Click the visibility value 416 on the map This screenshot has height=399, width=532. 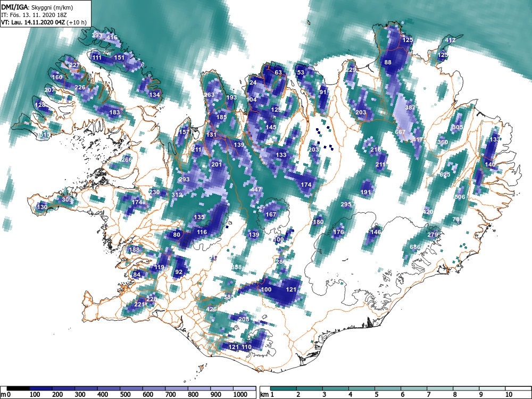pyautogui.click(x=112, y=37)
